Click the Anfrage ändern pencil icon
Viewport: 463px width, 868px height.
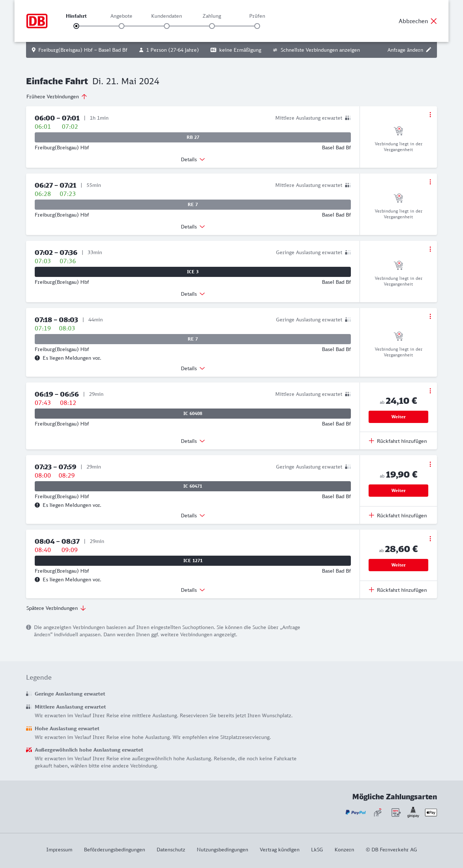click(429, 50)
